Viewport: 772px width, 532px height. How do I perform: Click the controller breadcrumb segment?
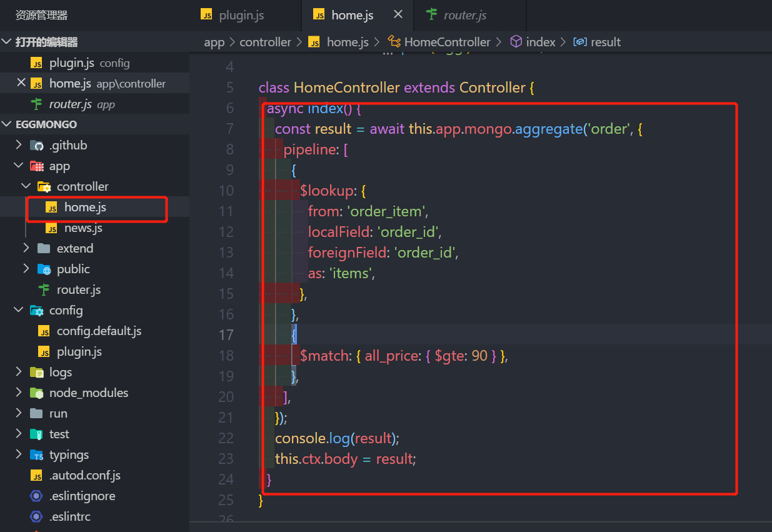pyautogui.click(x=265, y=42)
